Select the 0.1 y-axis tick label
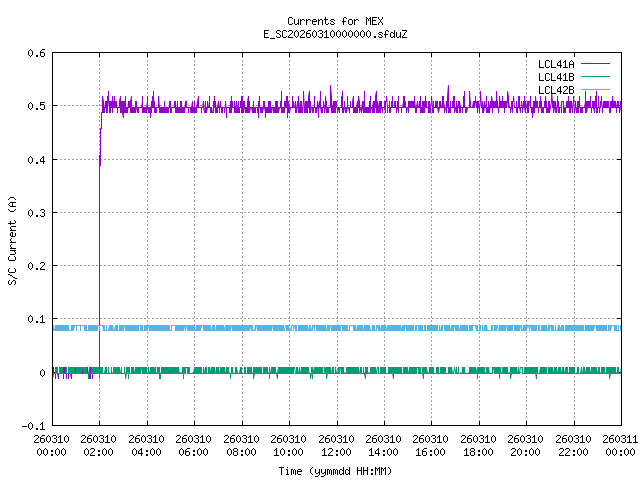The height and width of the screenshot is (480, 640). (x=35, y=320)
